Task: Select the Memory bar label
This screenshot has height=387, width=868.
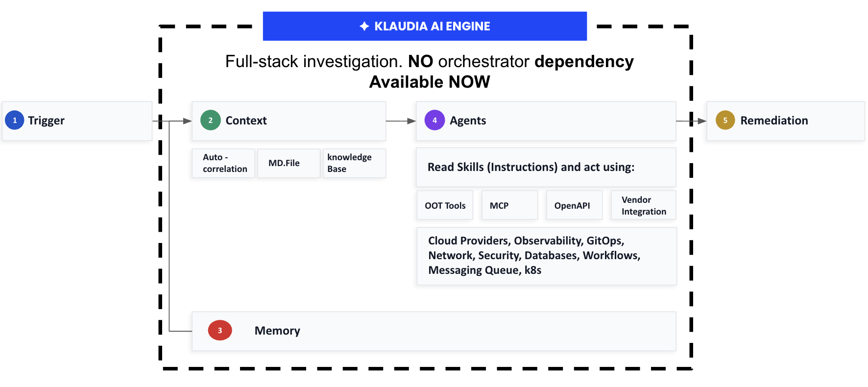Action: click(x=277, y=331)
